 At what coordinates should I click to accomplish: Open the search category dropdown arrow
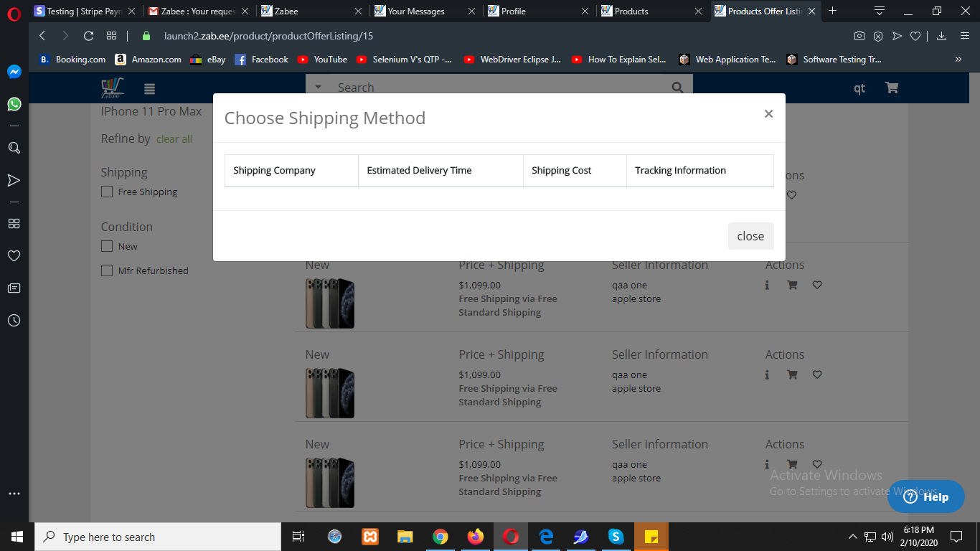pyautogui.click(x=318, y=88)
